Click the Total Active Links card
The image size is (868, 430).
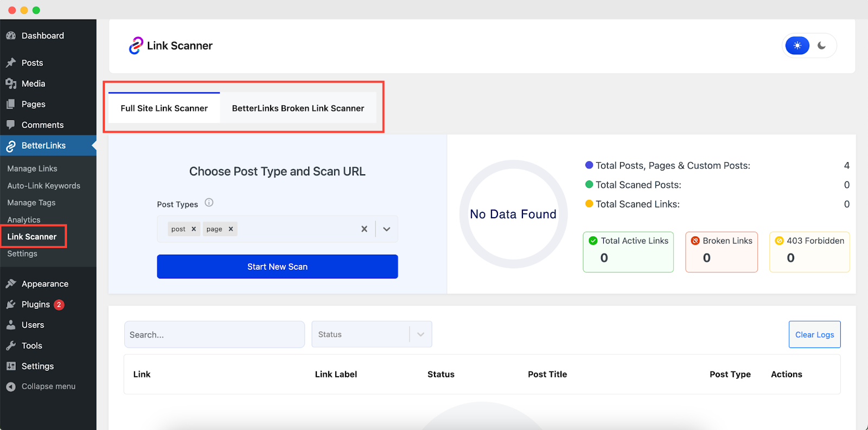tap(628, 252)
